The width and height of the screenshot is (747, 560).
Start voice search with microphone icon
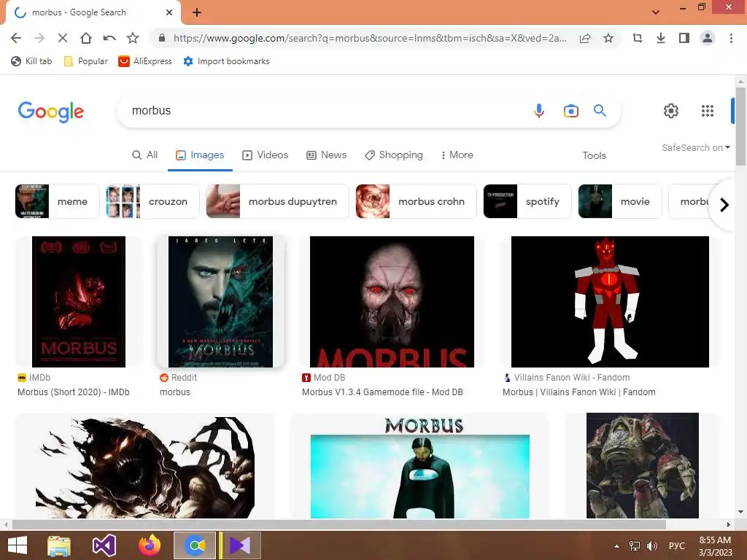click(539, 111)
